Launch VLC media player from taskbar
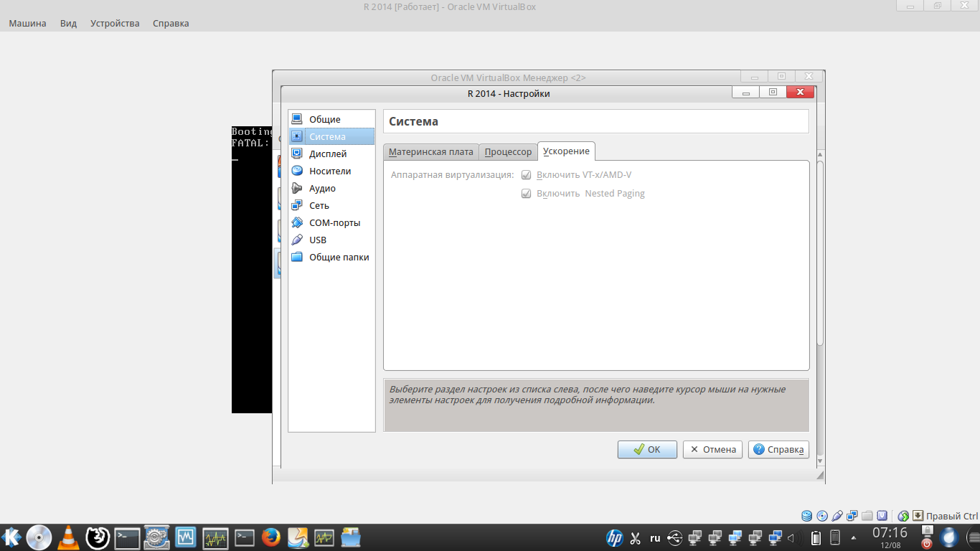980x551 pixels. click(x=69, y=537)
